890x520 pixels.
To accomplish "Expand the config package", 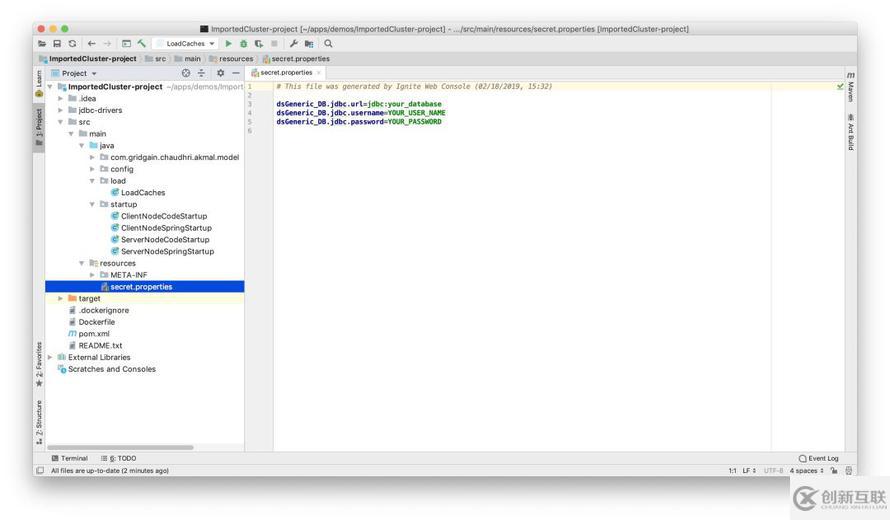I will pos(93,169).
